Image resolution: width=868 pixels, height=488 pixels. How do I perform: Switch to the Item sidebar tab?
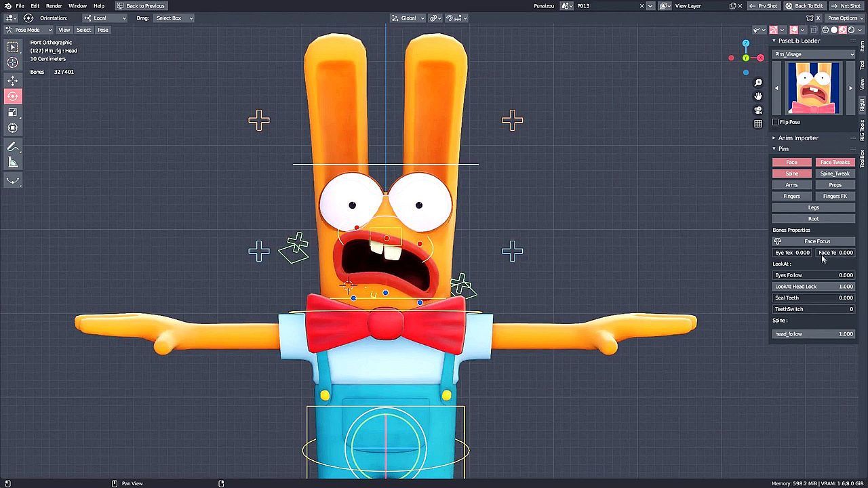point(863,46)
